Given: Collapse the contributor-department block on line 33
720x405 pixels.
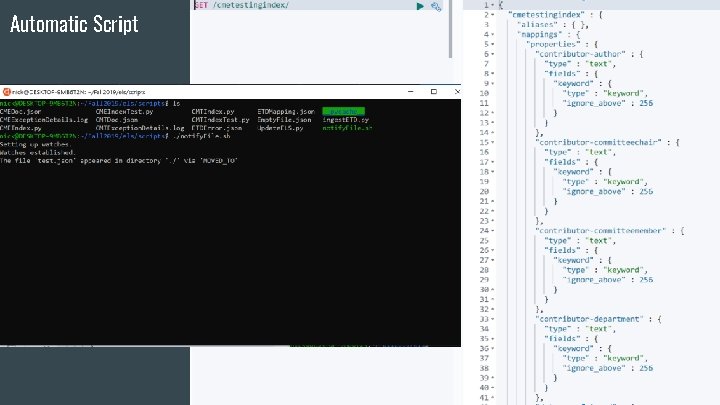Looking at the screenshot, I should pyautogui.click(x=493, y=319).
